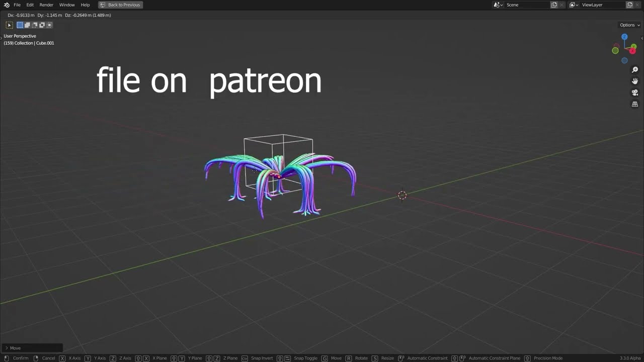The height and width of the screenshot is (362, 644).
Task: Remove the ViewLayer with X icon
Action: pos(637,5)
